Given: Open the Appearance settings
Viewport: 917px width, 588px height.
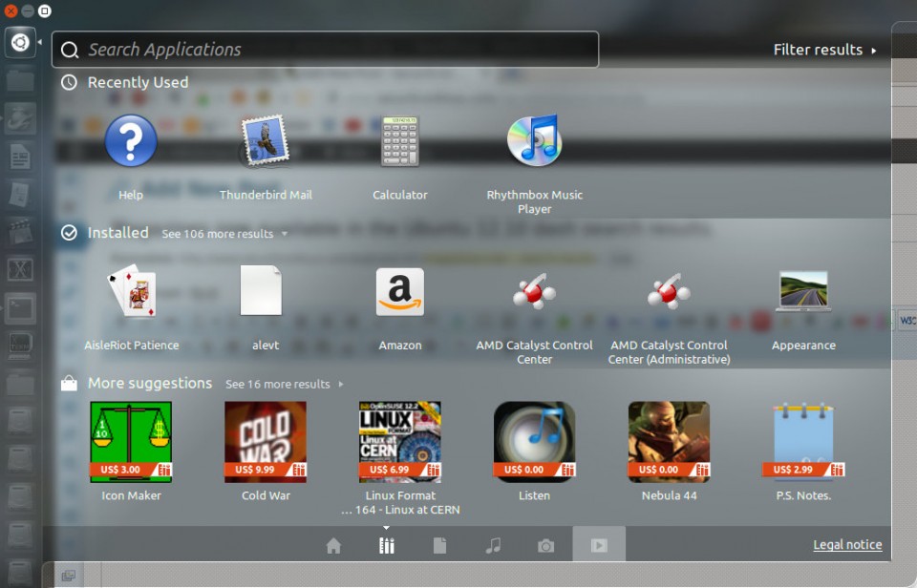Looking at the screenshot, I should [803, 290].
